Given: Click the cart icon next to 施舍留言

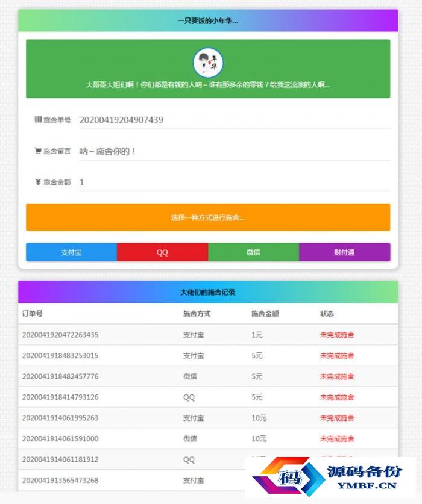Looking at the screenshot, I should coord(38,151).
